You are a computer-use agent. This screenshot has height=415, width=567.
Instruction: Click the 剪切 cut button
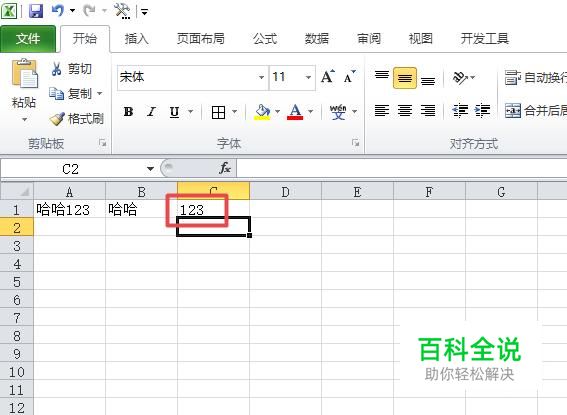[x=72, y=69]
